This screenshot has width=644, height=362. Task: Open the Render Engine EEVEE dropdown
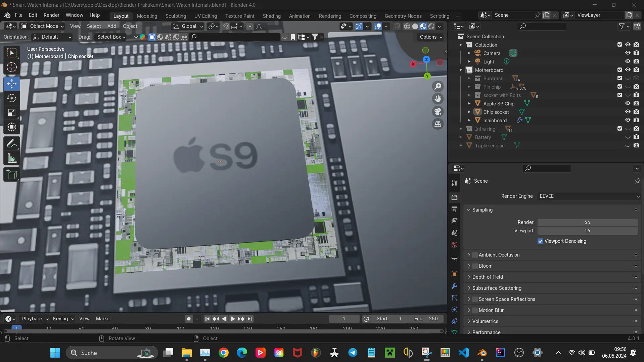(589, 196)
